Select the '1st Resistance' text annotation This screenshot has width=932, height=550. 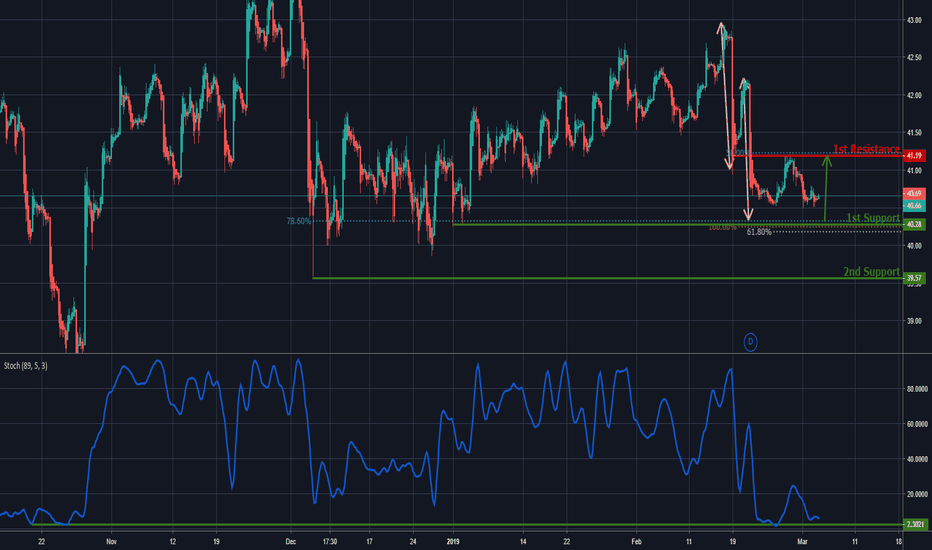click(866, 149)
